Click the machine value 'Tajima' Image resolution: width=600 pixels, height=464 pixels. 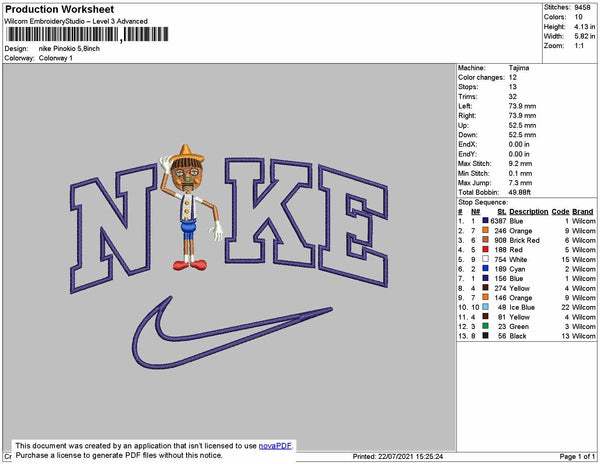pyautogui.click(x=519, y=68)
